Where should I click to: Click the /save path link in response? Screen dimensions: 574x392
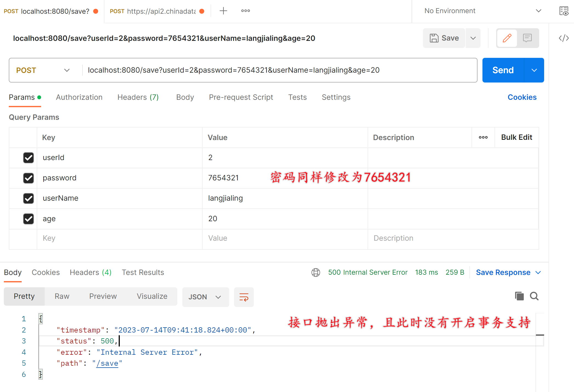click(x=107, y=363)
